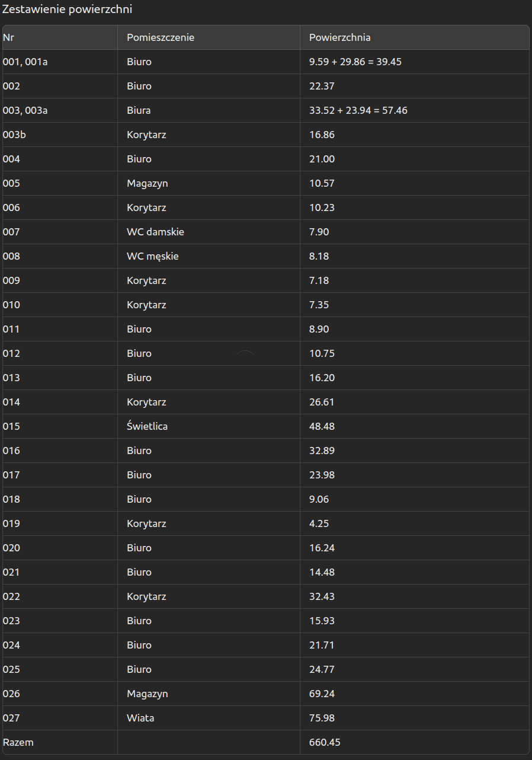The image size is (532, 760).
Task: Select the Magazyn cell in row 026
Action: click(148, 694)
